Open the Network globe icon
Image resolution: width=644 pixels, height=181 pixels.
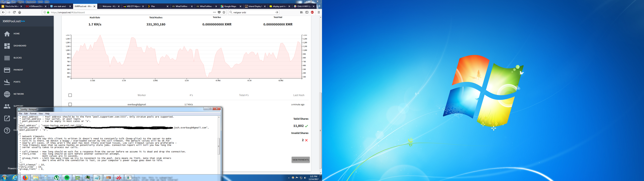(7, 94)
